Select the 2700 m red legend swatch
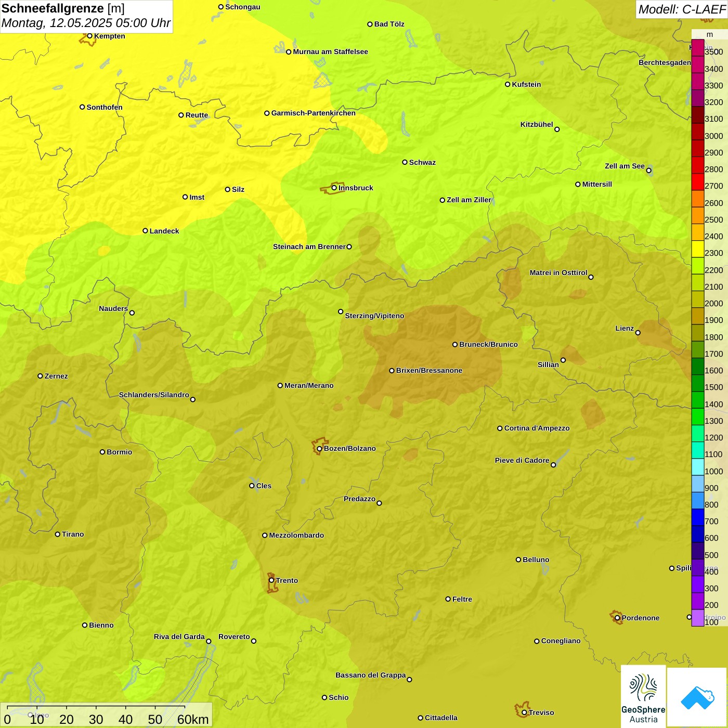 click(698, 182)
